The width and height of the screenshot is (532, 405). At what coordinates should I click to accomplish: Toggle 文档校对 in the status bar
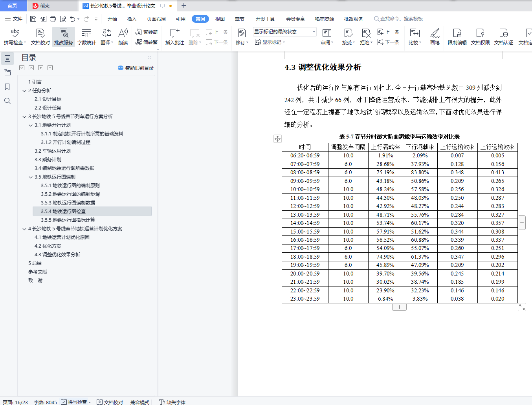coord(110,402)
